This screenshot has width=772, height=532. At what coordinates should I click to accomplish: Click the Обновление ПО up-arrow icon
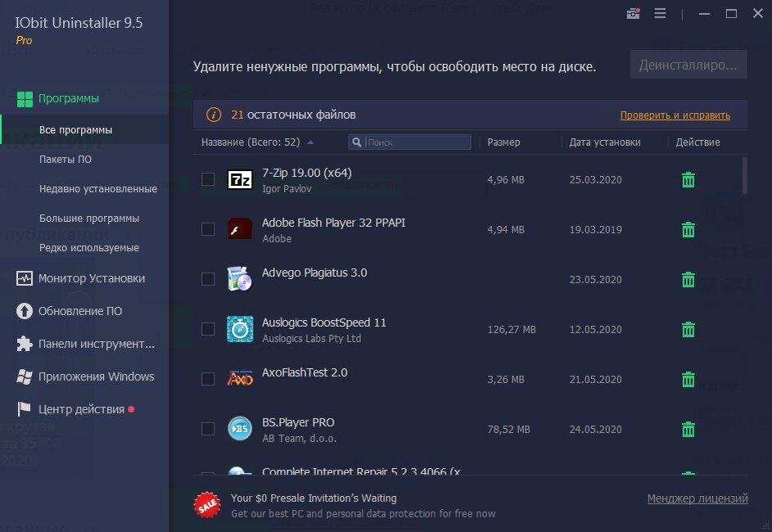24,311
